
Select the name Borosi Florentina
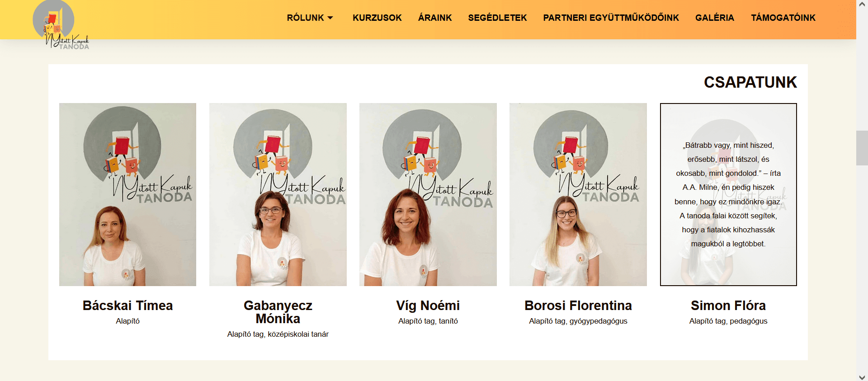click(578, 306)
